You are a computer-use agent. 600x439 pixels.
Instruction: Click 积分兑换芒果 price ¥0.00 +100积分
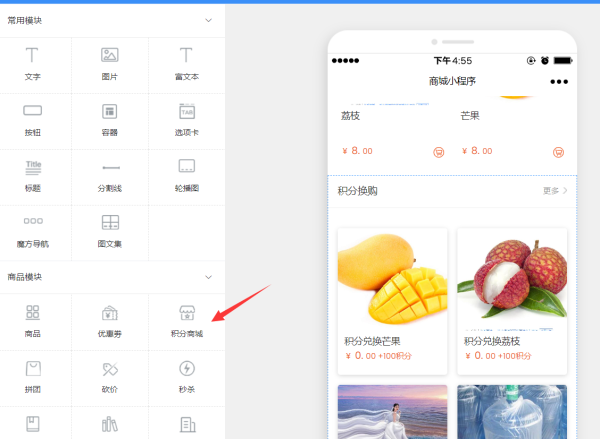point(378,356)
